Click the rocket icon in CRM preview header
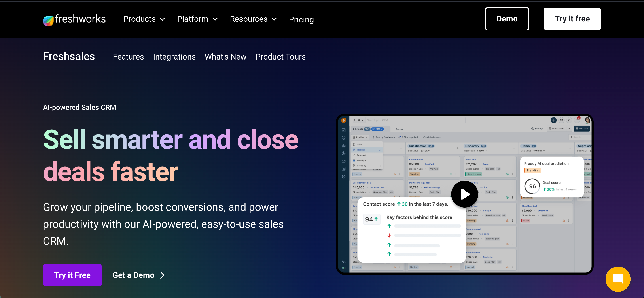Image resolution: width=644 pixels, height=298 pixels. (x=569, y=120)
